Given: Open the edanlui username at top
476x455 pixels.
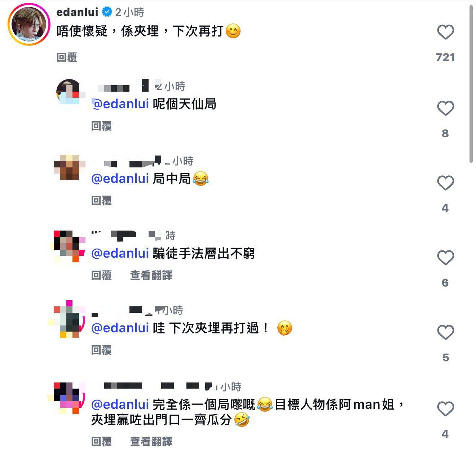Looking at the screenshot, I should (77, 12).
